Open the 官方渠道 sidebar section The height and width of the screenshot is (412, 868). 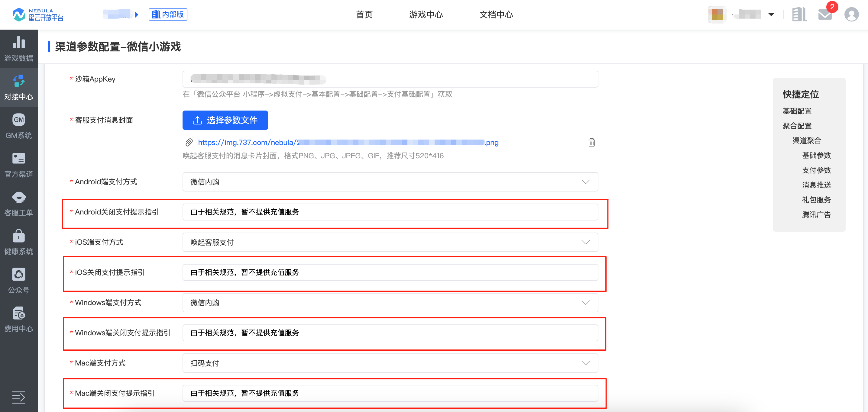pyautogui.click(x=19, y=165)
